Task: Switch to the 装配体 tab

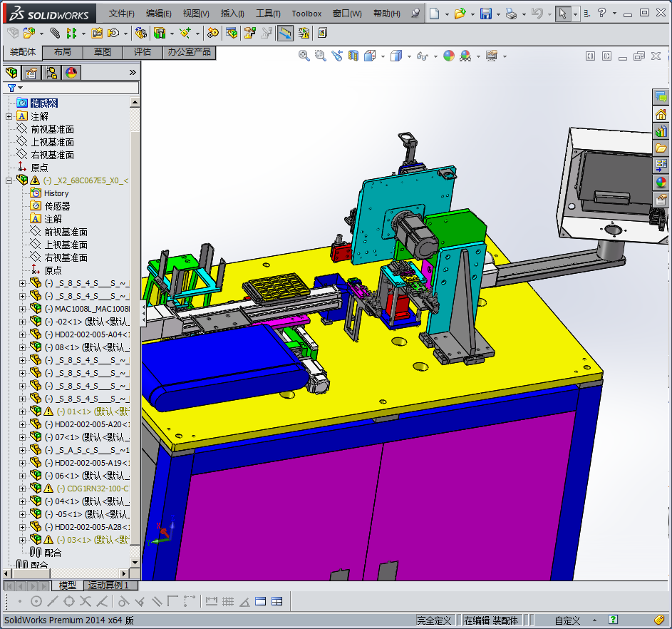Action: (x=23, y=52)
